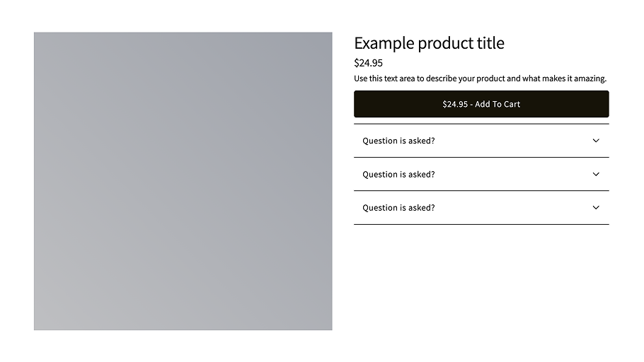Click the word "Example" in the product title
Image resolution: width=644 pixels, height=362 pixels.
384,43
